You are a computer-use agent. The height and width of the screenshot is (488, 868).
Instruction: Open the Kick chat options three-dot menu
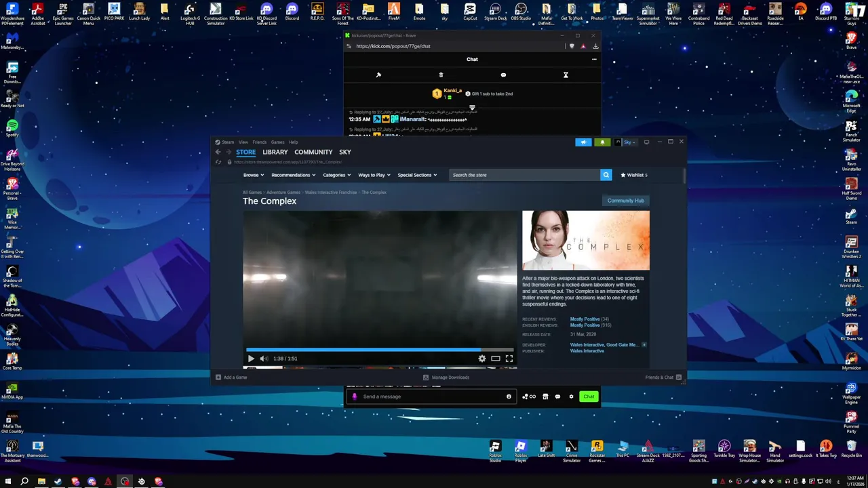point(594,59)
